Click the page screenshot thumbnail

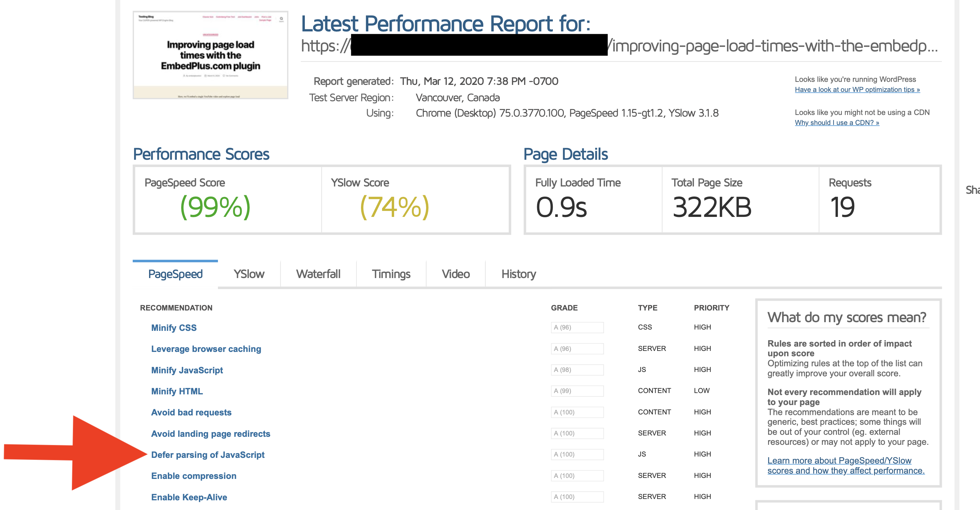point(210,55)
